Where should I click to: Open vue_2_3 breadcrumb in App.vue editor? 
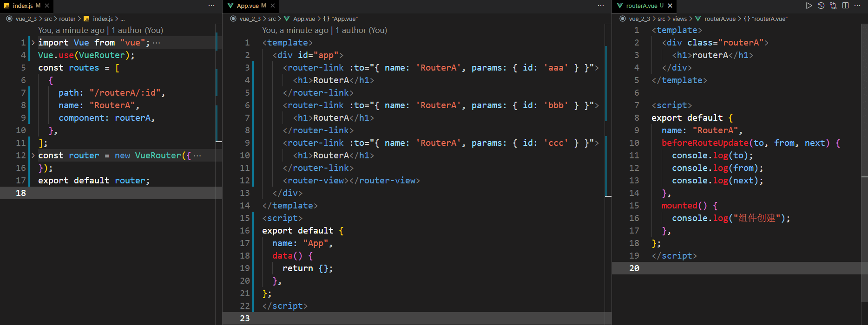click(x=250, y=19)
